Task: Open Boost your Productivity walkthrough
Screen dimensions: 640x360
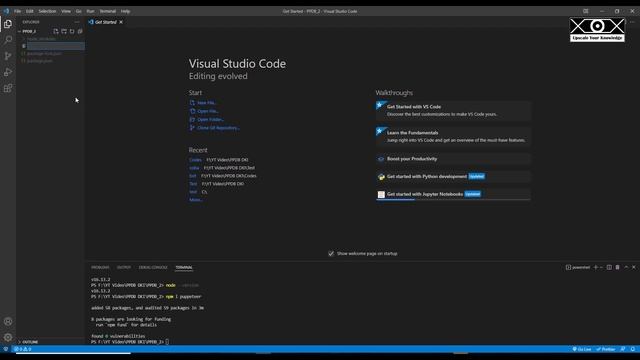Action: click(453, 159)
